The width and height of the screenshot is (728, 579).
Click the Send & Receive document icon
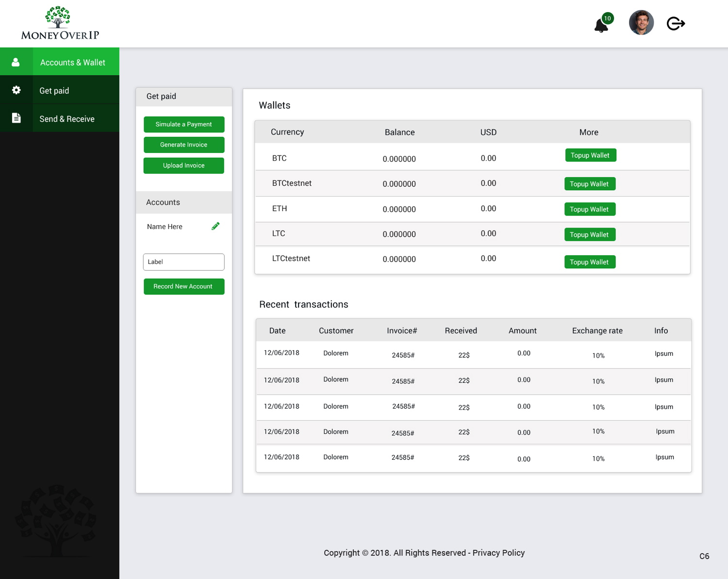pyautogui.click(x=16, y=118)
